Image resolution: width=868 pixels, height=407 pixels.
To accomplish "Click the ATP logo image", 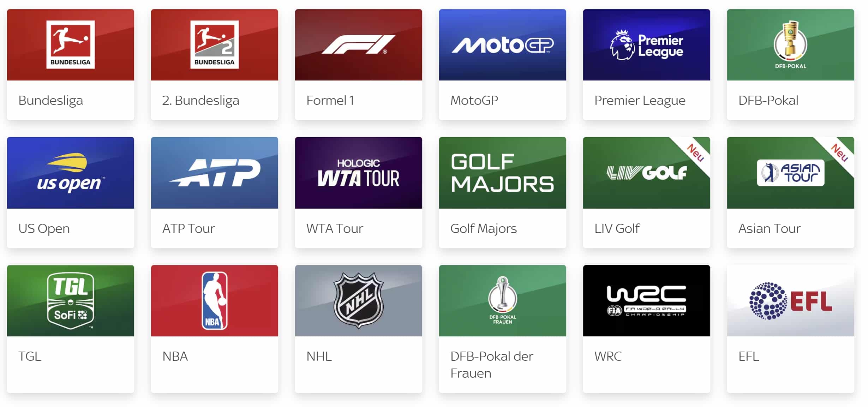I will (215, 173).
